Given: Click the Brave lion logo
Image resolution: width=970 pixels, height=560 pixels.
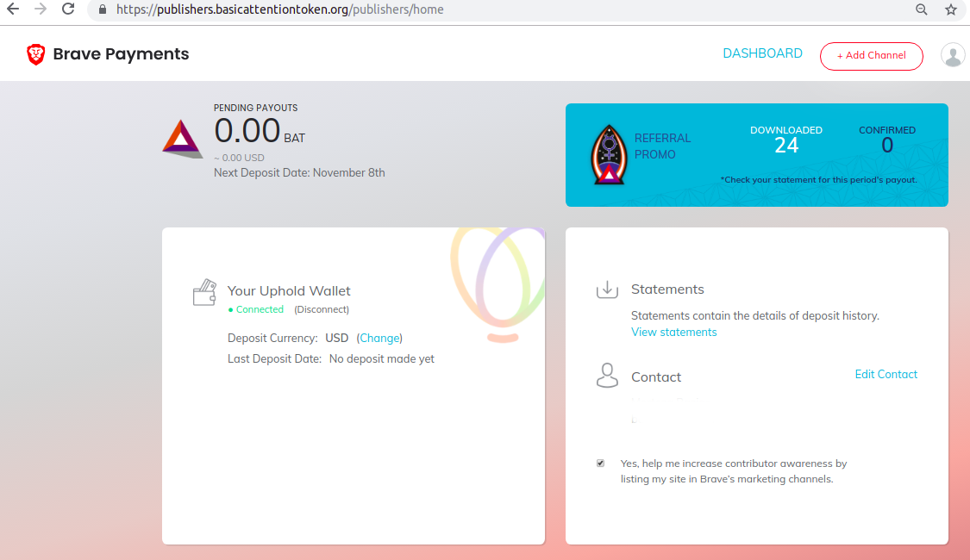Looking at the screenshot, I should click(36, 54).
